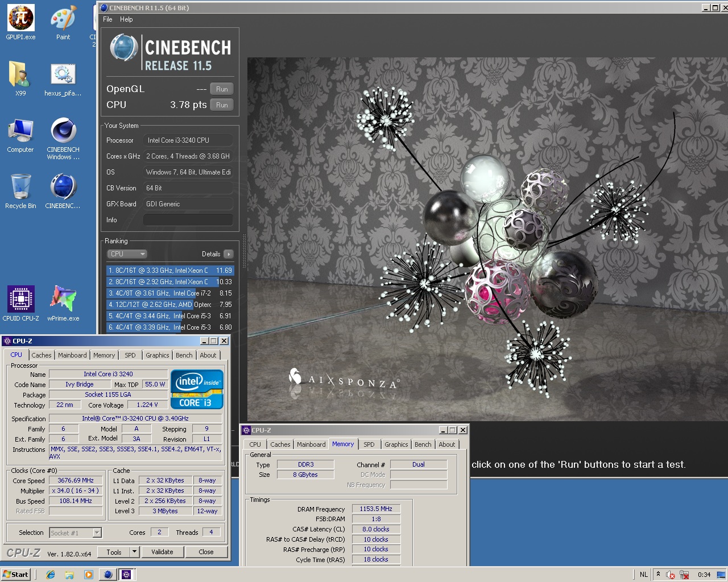Open About tab in CPU-Z CPU window
This screenshot has height=582, width=728.
(x=208, y=355)
